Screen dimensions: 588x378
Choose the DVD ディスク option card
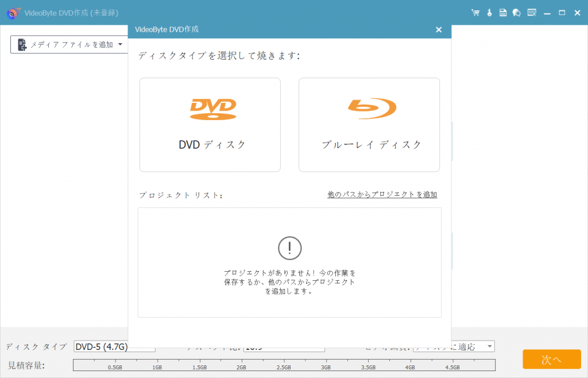click(210, 125)
